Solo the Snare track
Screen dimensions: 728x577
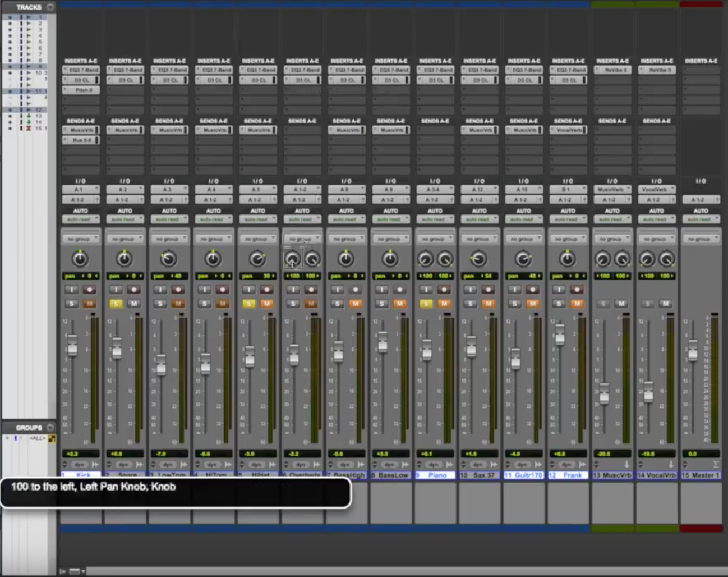pyautogui.click(x=116, y=304)
